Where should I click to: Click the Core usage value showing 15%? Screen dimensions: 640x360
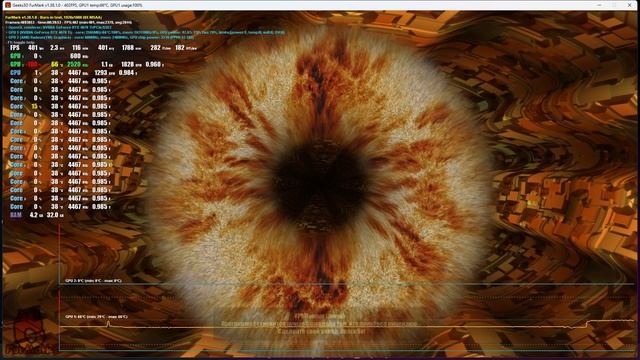[35, 106]
